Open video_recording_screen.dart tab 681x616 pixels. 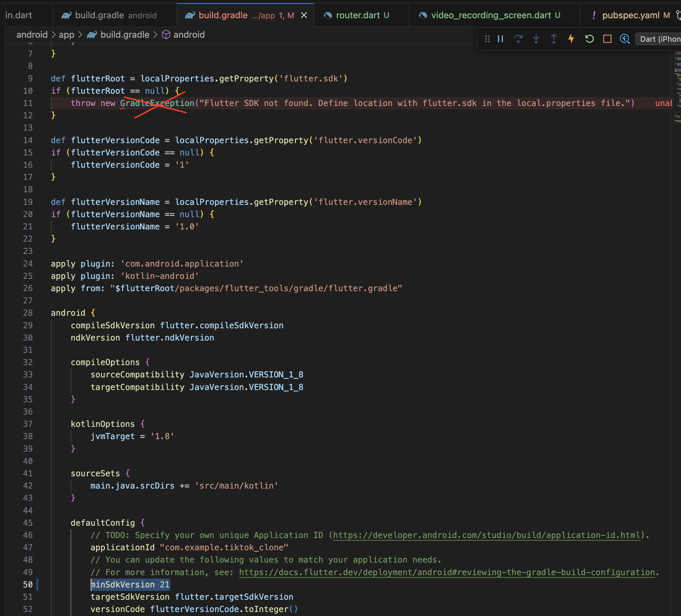pyautogui.click(x=491, y=15)
